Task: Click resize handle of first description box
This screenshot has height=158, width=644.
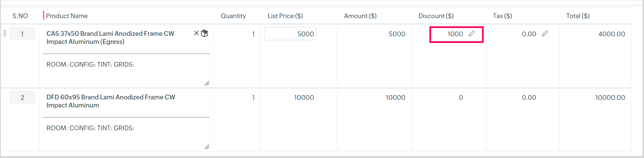Action: click(207, 83)
